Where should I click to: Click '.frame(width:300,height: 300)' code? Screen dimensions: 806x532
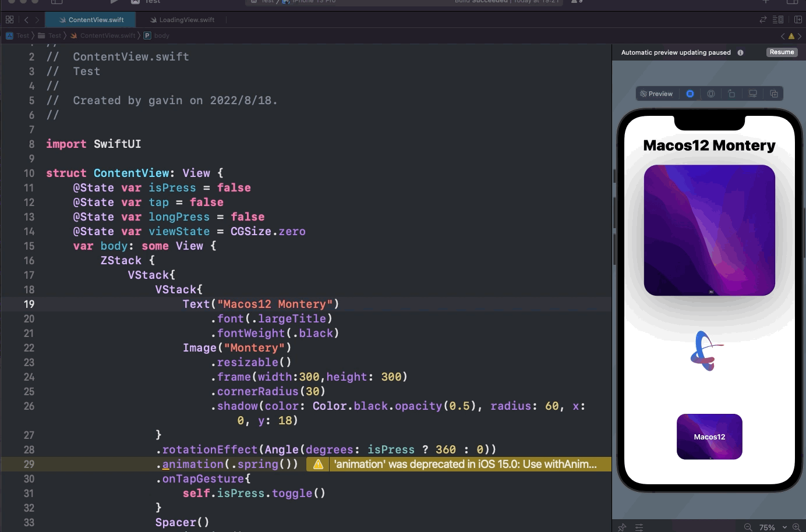(309, 377)
